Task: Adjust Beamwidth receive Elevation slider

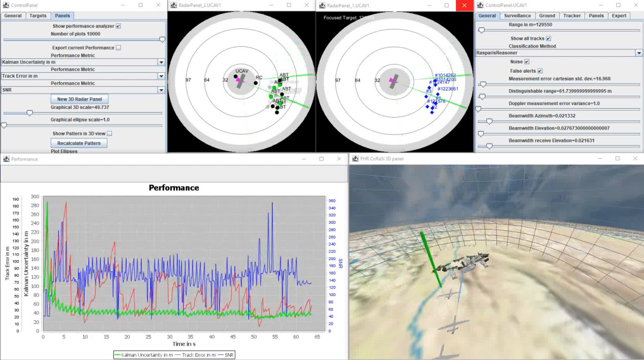Action: [489, 146]
